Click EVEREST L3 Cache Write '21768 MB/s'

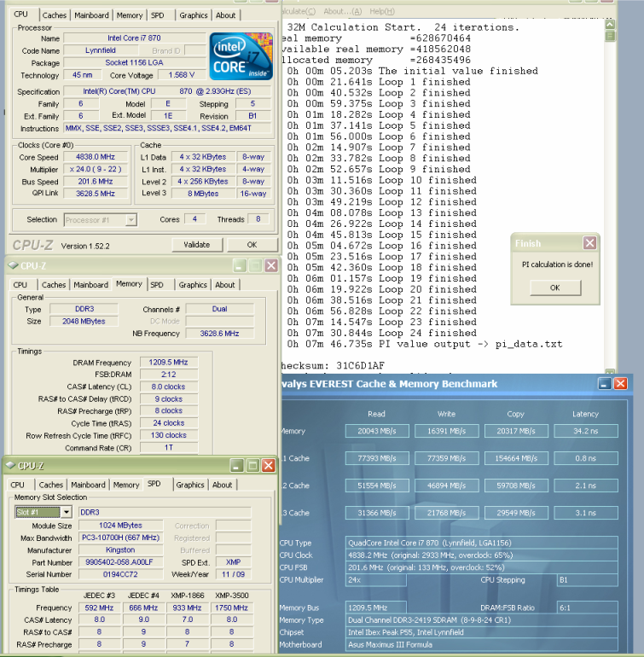coord(447,513)
